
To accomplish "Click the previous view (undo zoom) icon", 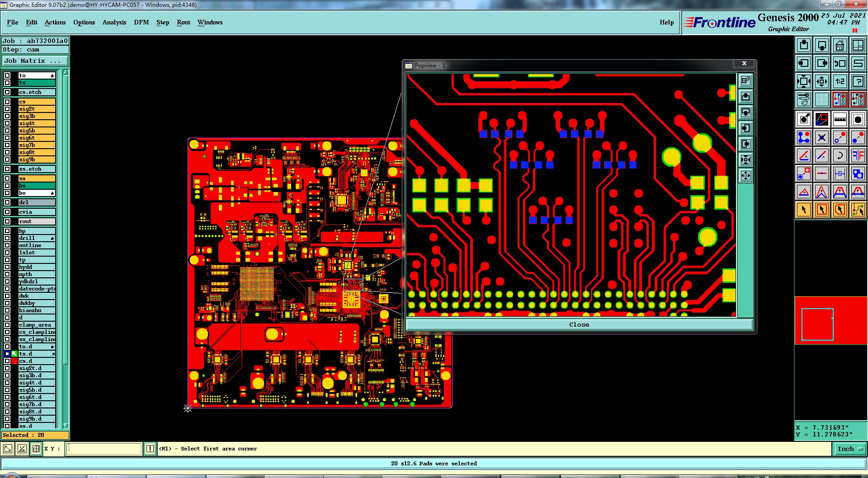I will pos(840,63).
